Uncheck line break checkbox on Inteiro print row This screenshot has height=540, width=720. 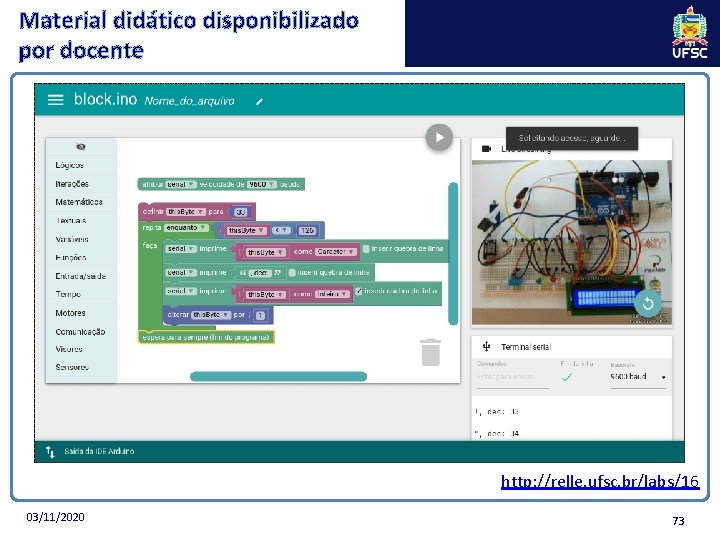click(359, 291)
